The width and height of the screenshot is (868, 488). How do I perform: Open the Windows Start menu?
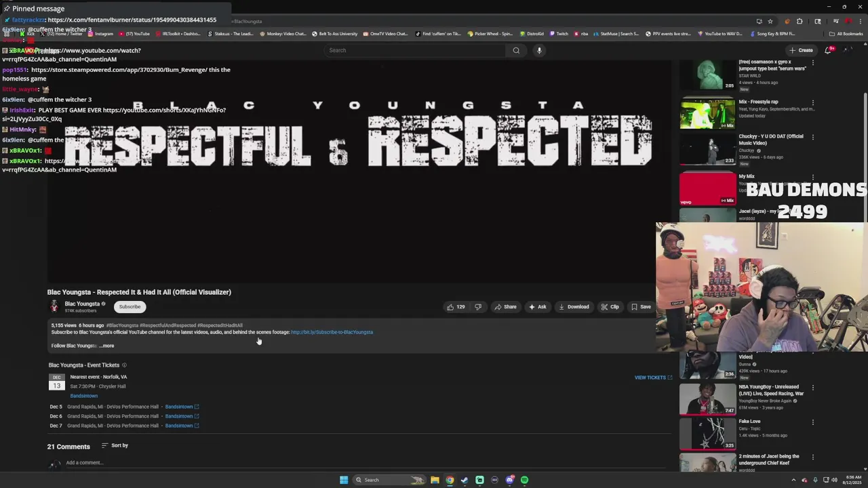coord(344,480)
